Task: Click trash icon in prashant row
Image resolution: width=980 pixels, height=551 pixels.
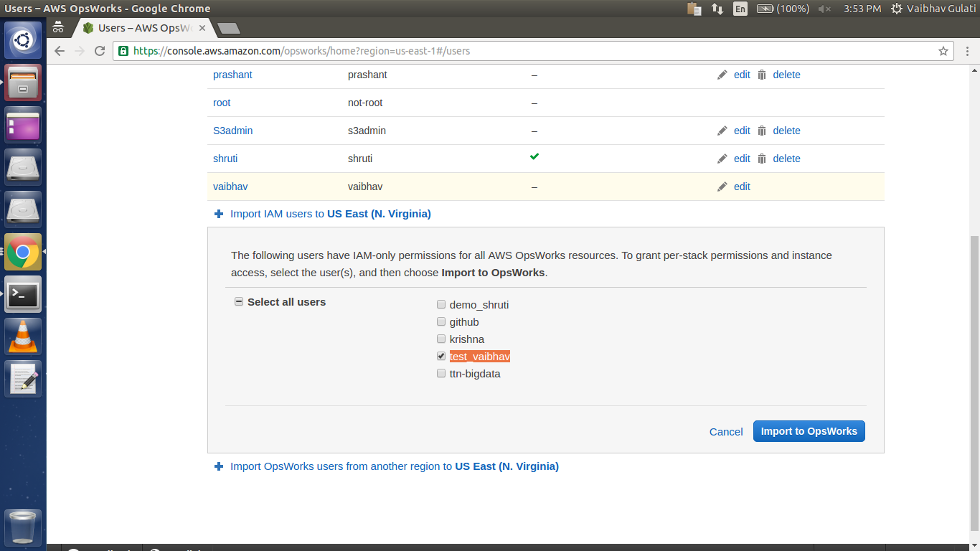Action: [x=762, y=75]
